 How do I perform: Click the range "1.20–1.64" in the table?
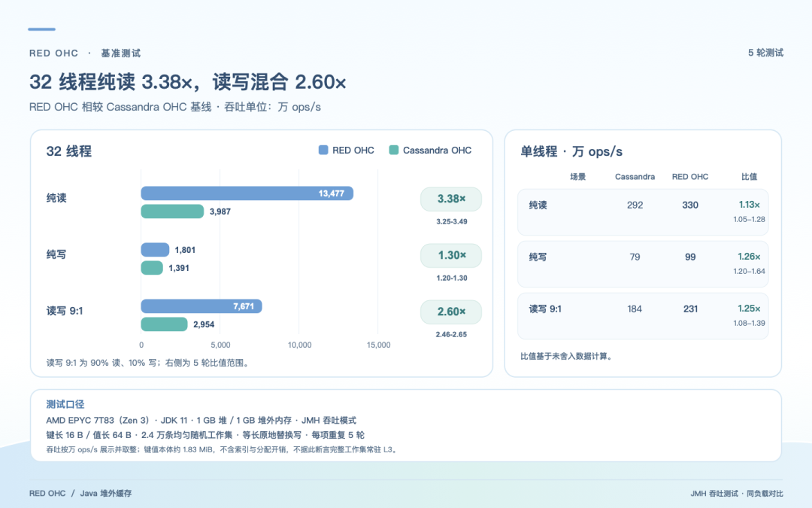[x=750, y=271]
